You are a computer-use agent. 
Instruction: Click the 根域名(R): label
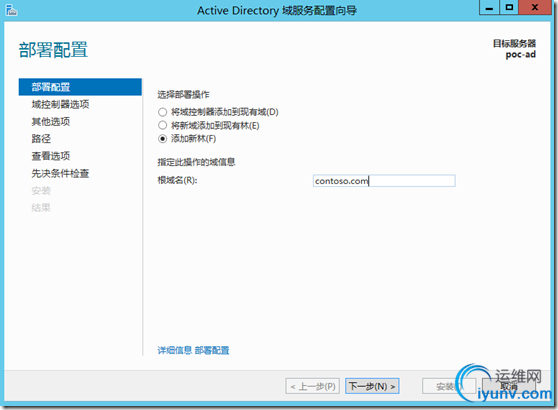177,180
